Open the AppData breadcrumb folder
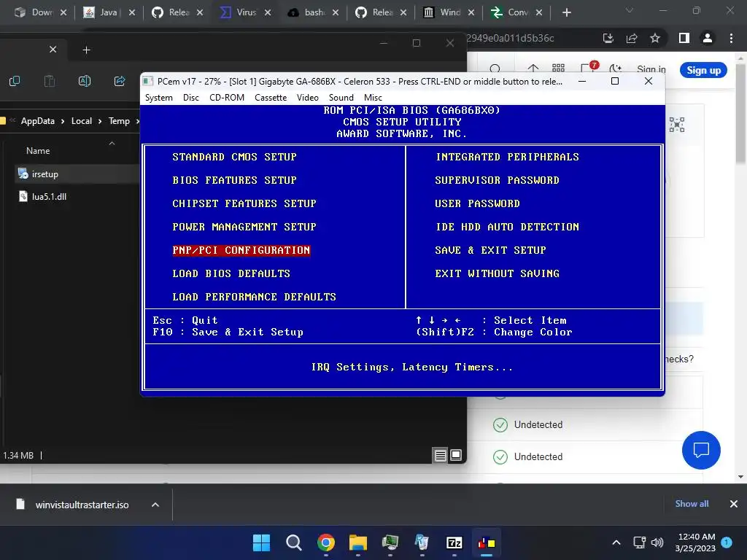Screen dimensions: 747x560 pyautogui.click(x=38, y=121)
